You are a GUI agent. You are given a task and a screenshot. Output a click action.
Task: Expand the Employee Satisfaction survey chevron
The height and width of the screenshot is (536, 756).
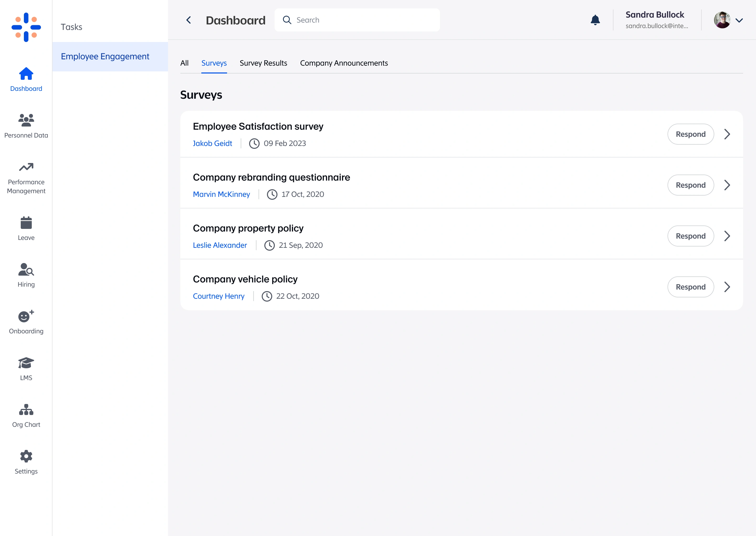tap(727, 134)
